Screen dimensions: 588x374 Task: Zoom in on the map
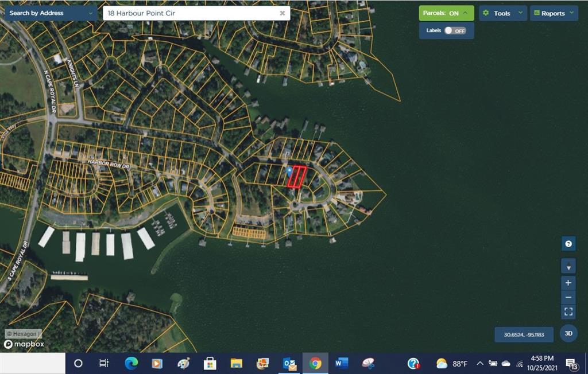tap(568, 283)
